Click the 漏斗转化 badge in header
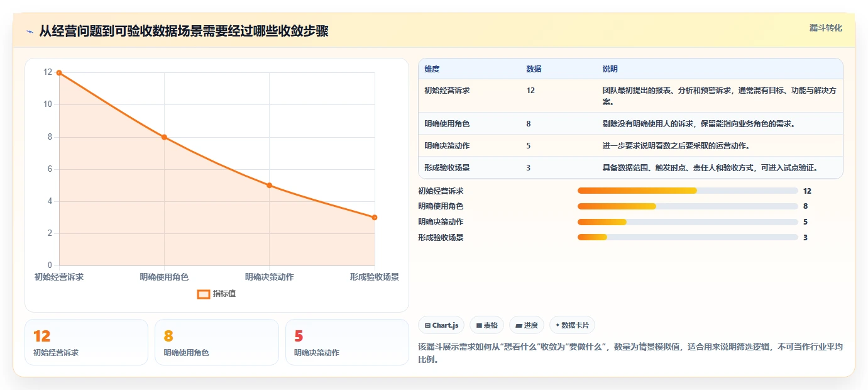 tap(825, 28)
